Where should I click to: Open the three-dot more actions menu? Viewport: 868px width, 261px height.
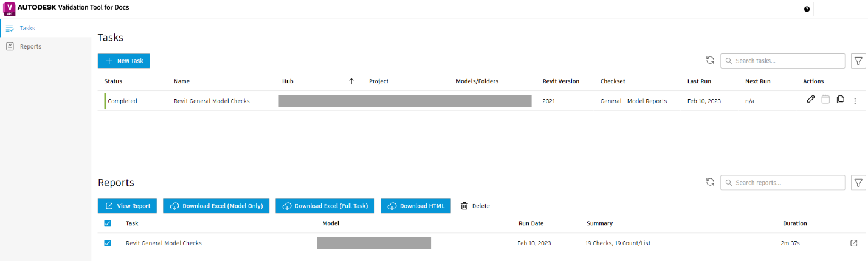[855, 101]
